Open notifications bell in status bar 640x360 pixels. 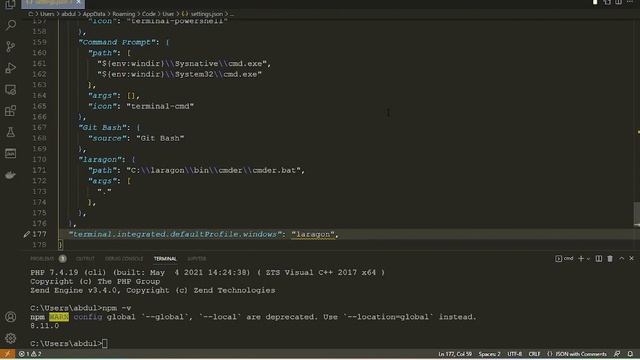coord(630,354)
